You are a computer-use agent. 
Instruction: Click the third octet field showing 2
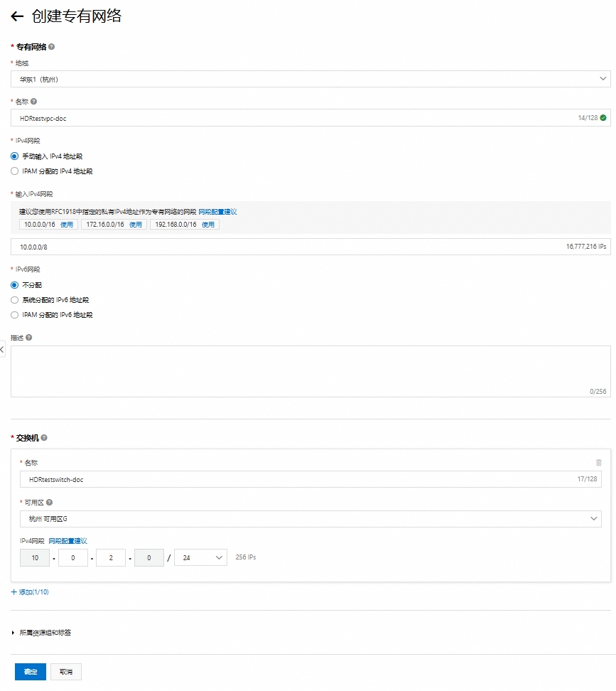(x=111, y=557)
